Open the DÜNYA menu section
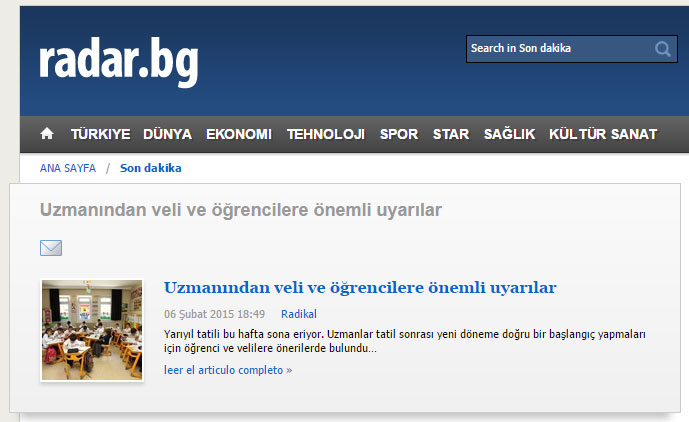The height and width of the screenshot is (422, 689). [167, 134]
